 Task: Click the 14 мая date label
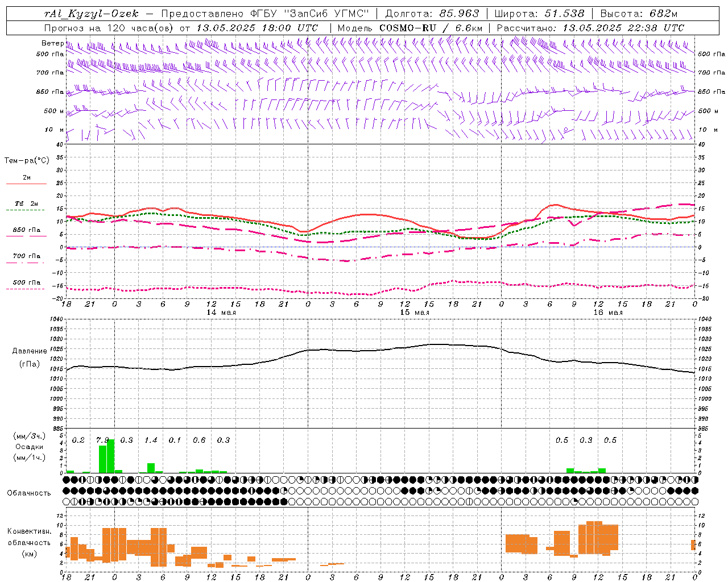[221, 313]
